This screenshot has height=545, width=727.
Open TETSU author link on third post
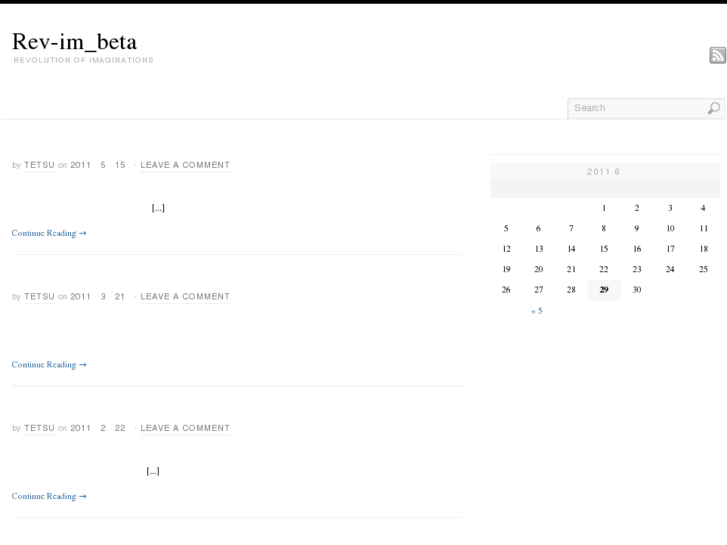(39, 428)
